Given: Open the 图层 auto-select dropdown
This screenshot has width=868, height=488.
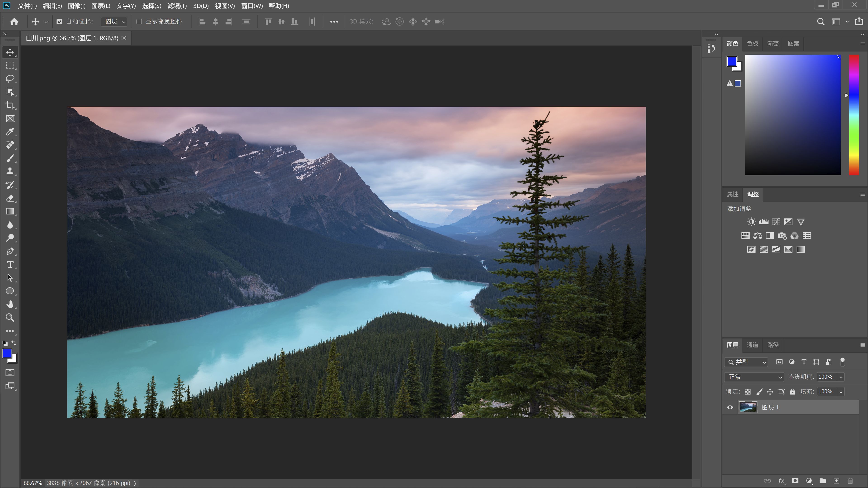Looking at the screenshot, I should point(114,21).
